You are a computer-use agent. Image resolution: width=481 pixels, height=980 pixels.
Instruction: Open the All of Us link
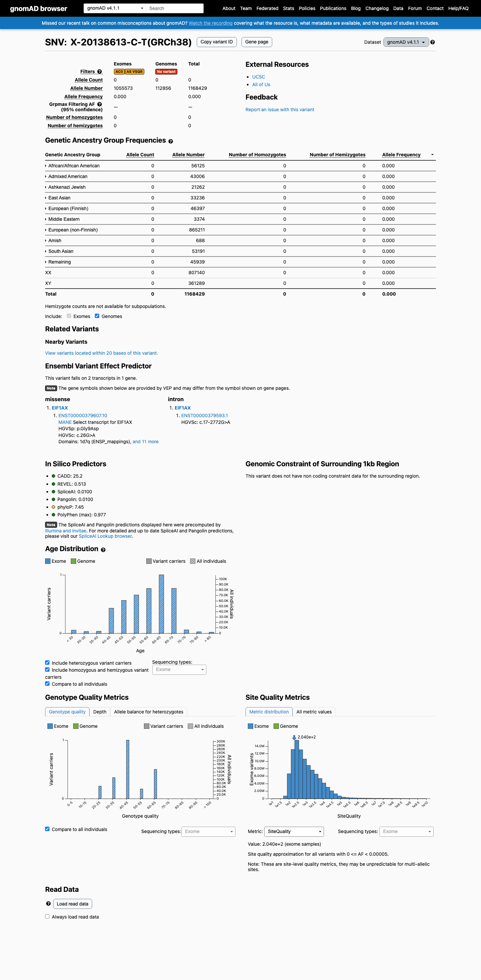(x=261, y=85)
